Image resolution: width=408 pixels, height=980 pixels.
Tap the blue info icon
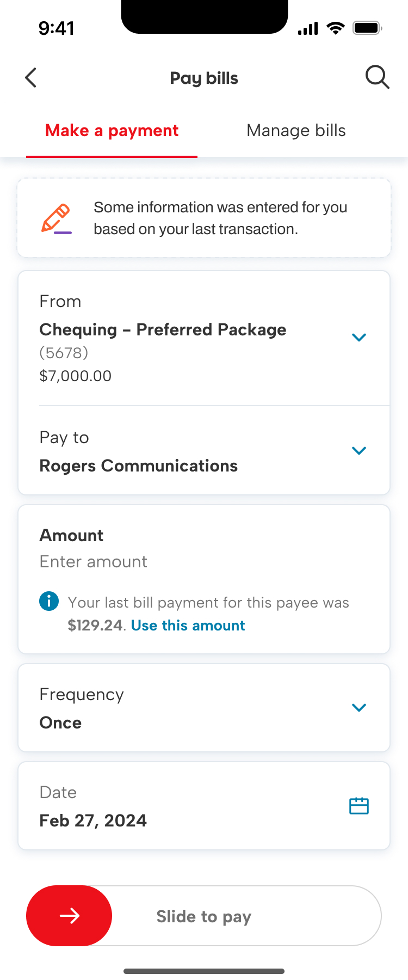click(x=49, y=601)
